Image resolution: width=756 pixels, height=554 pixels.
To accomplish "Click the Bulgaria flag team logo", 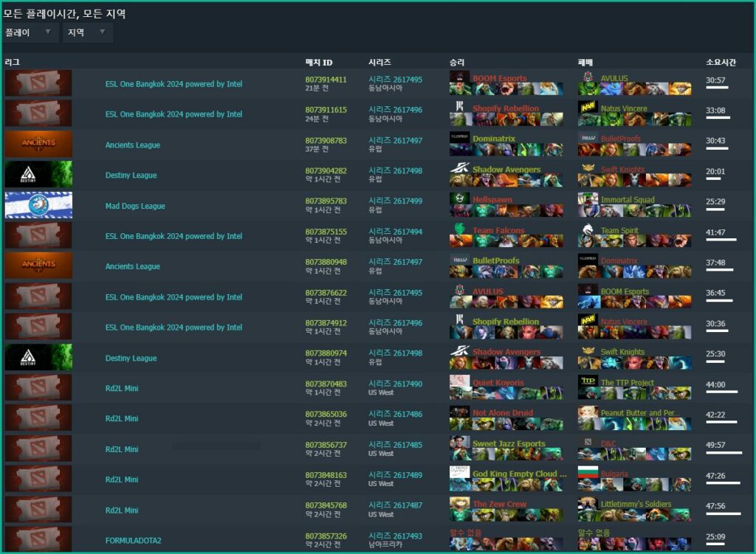I will [x=588, y=472].
